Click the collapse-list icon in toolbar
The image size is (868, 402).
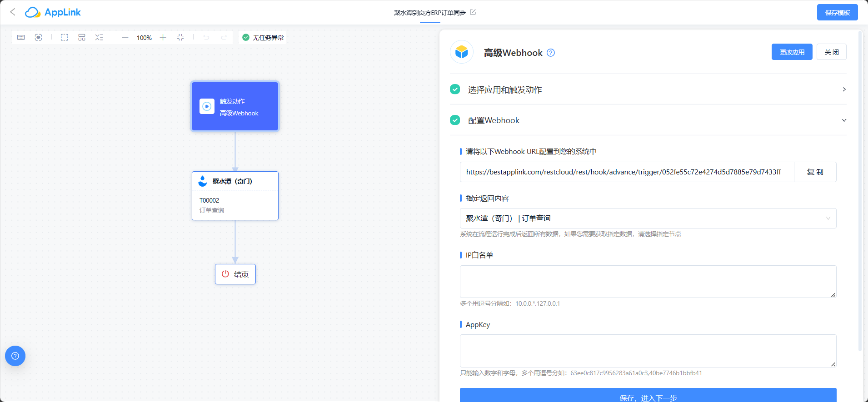pos(99,37)
